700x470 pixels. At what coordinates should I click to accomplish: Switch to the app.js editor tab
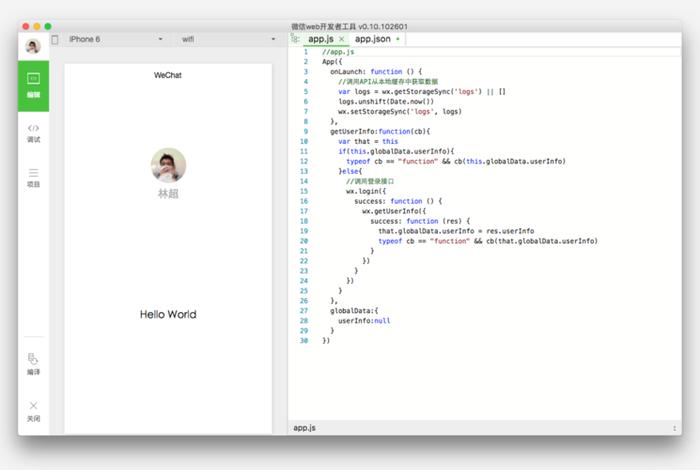[x=321, y=39]
